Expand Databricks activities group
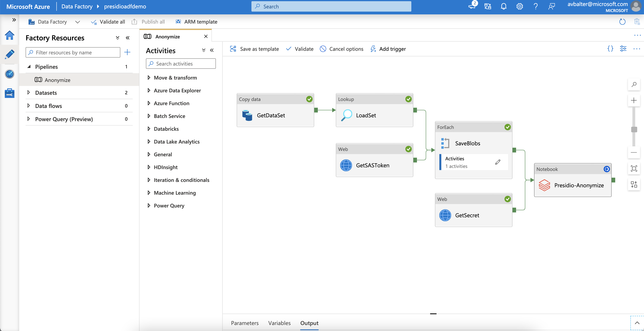The image size is (644, 331). tap(149, 129)
